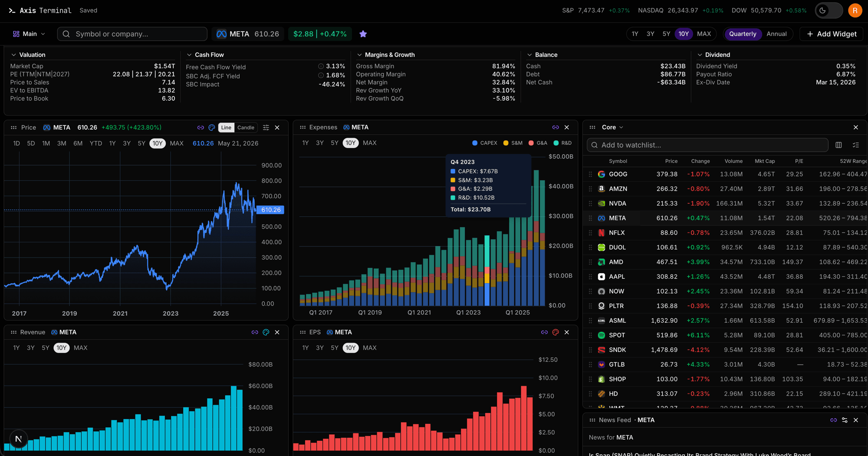The height and width of the screenshot is (456, 868).
Task: Open the EPS widget color palette icon
Action: [556, 332]
